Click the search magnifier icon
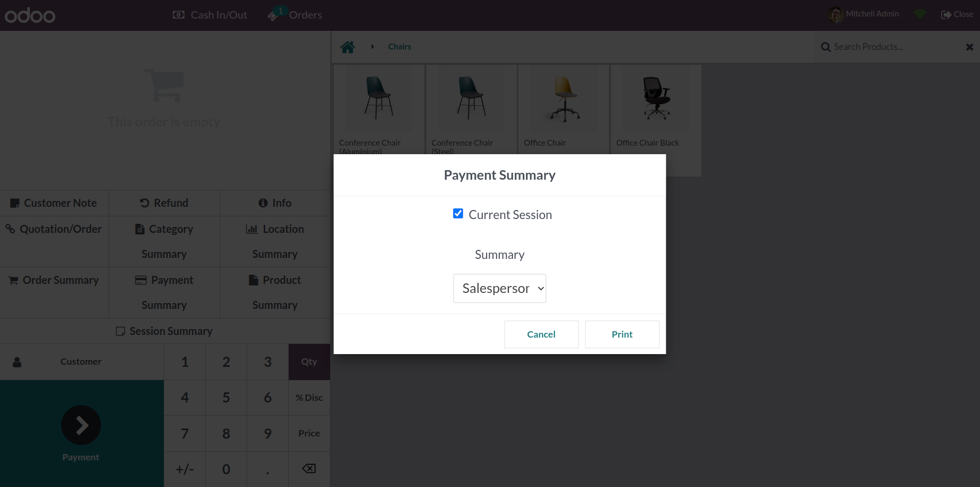The width and height of the screenshot is (980, 487). pyautogui.click(x=825, y=47)
